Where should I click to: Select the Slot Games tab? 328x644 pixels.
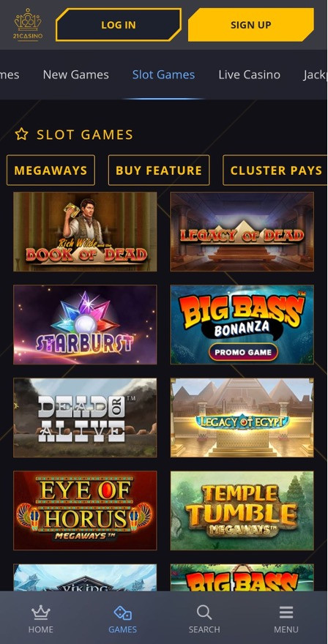coord(163,75)
